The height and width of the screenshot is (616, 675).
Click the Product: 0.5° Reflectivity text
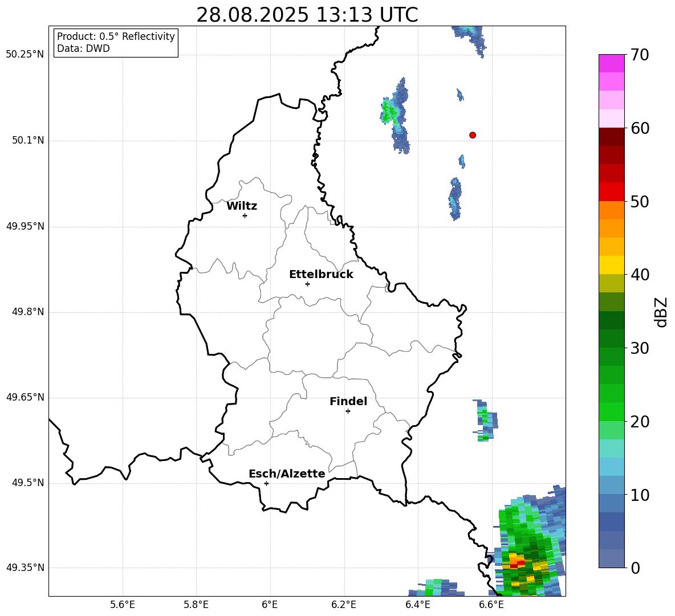pos(116,36)
